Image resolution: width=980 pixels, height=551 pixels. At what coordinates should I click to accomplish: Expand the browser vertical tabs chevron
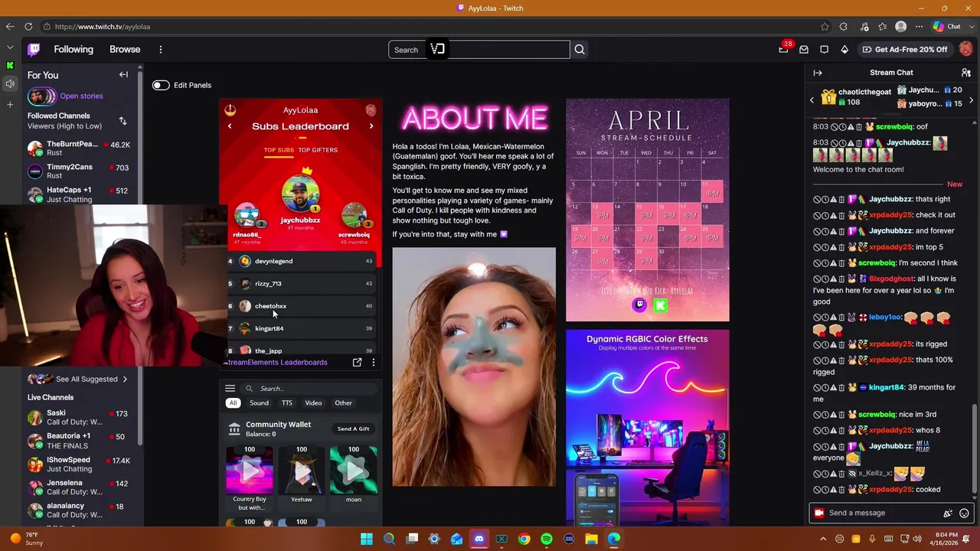[x=10, y=47]
